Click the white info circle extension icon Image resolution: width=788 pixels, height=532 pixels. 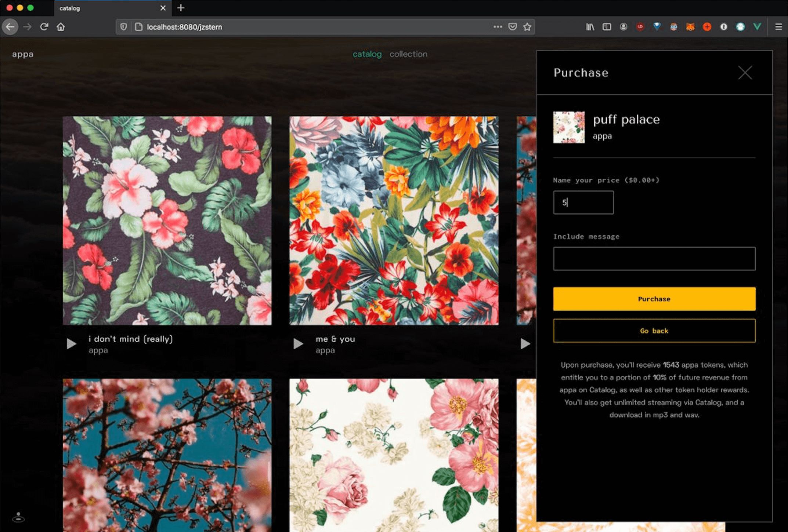(723, 27)
